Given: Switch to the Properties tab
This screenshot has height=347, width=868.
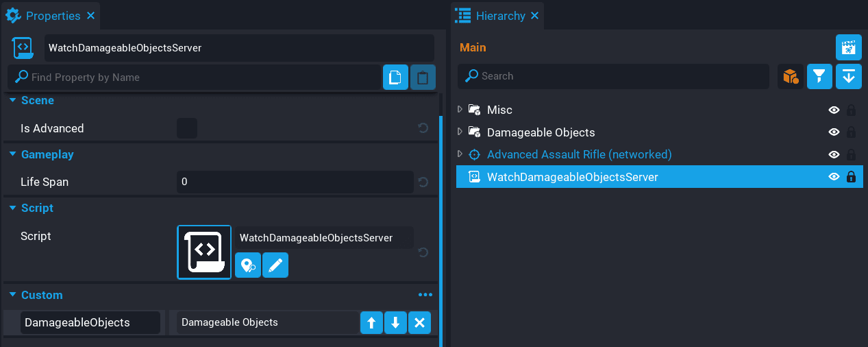Looking at the screenshot, I should (52, 15).
